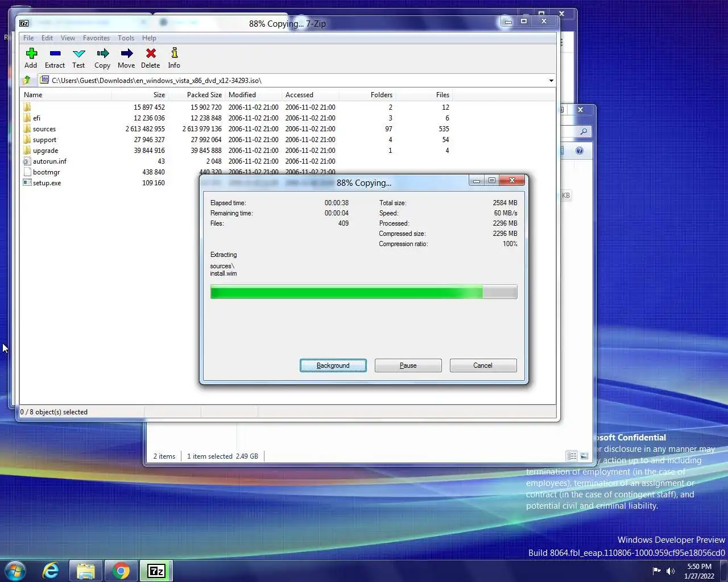Open the View menu
728x582 pixels.
(68, 38)
